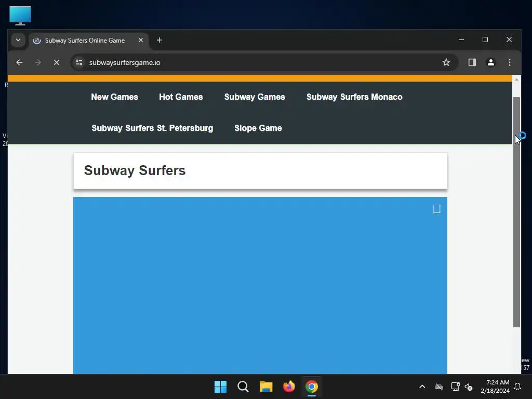The width and height of the screenshot is (532, 399).
Task: Open the New Games menu link
Action: point(114,97)
